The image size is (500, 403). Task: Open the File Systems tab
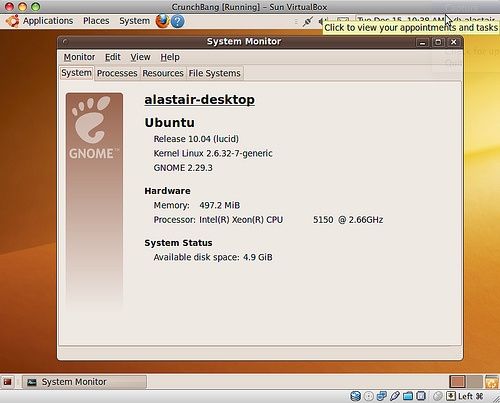pyautogui.click(x=215, y=73)
